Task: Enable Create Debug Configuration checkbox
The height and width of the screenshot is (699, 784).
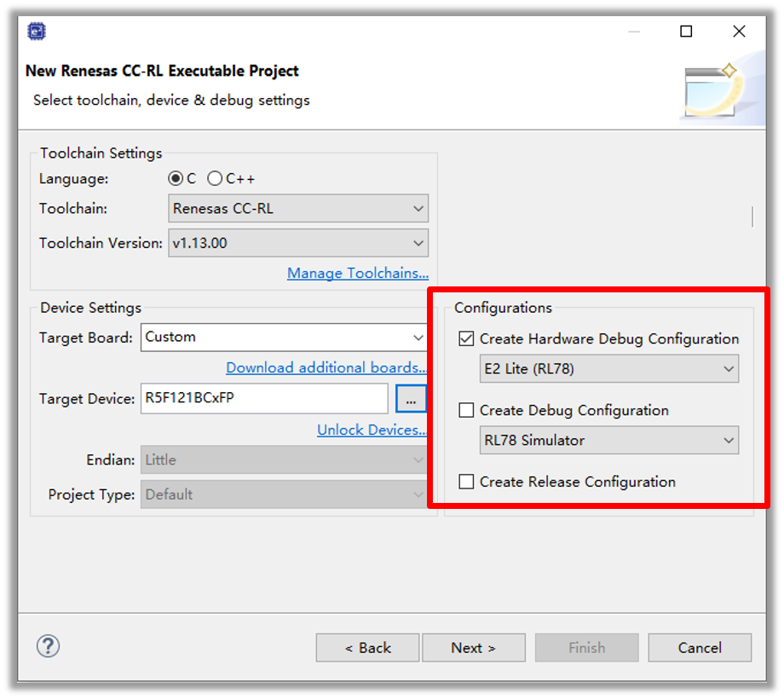Action: click(466, 410)
